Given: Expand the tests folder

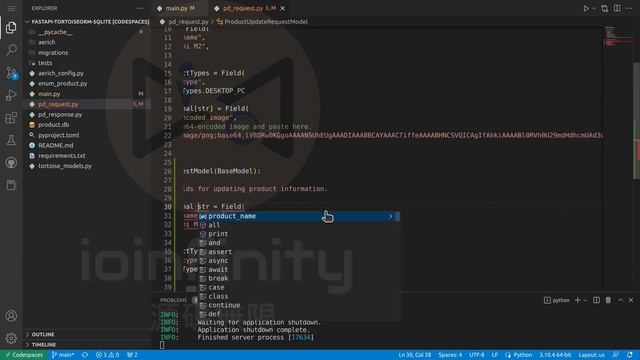Looking at the screenshot, I should [45, 63].
